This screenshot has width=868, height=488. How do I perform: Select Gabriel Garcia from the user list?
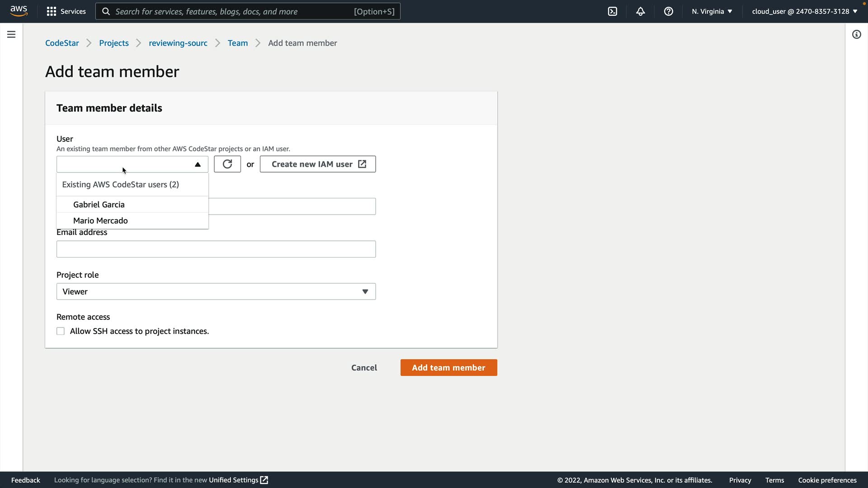(x=99, y=205)
